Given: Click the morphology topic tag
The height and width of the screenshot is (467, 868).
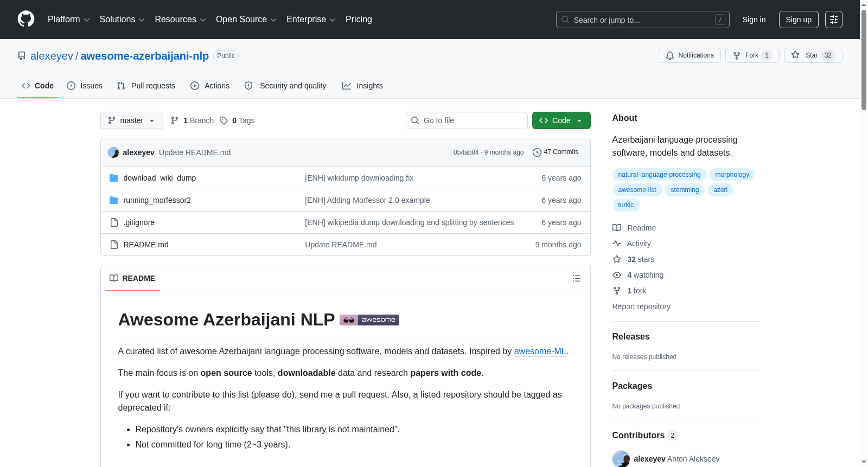Looking at the screenshot, I should (x=732, y=175).
